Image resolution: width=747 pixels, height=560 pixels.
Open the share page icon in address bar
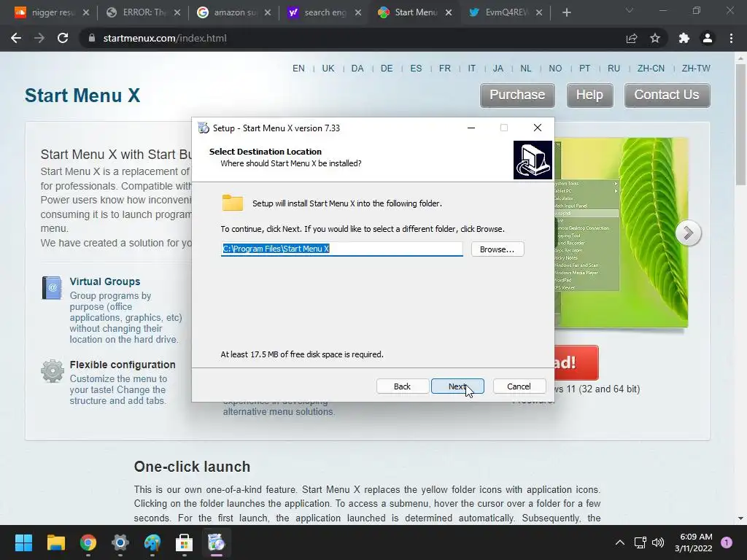tap(632, 38)
